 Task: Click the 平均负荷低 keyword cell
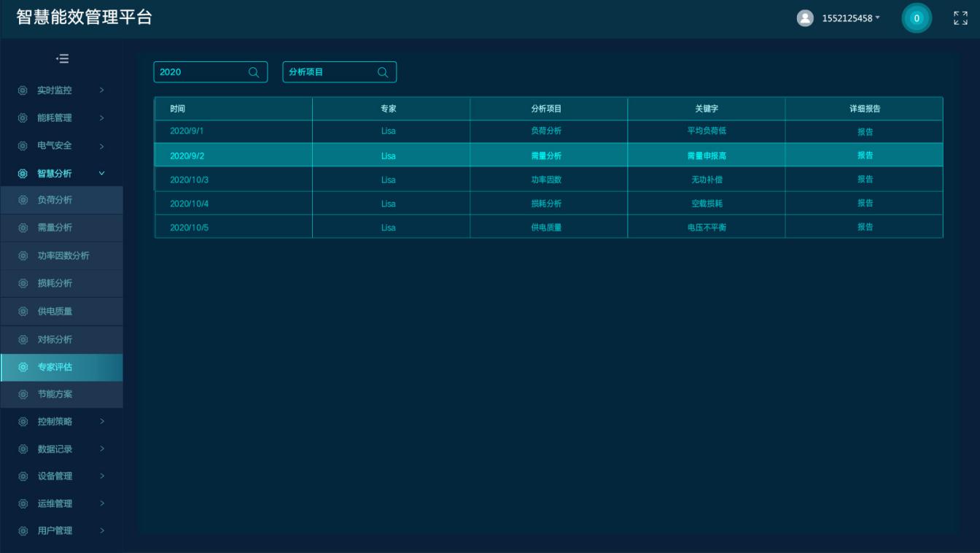click(x=707, y=131)
